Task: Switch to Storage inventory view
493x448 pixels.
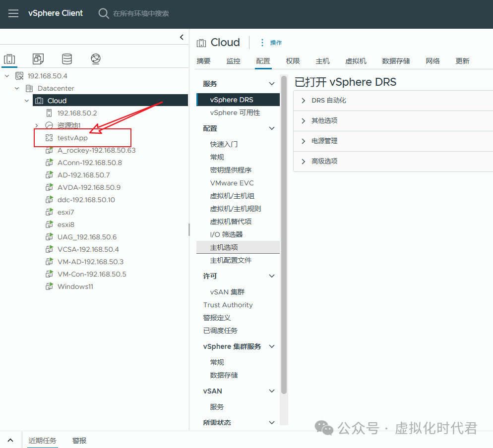Action: click(x=67, y=59)
